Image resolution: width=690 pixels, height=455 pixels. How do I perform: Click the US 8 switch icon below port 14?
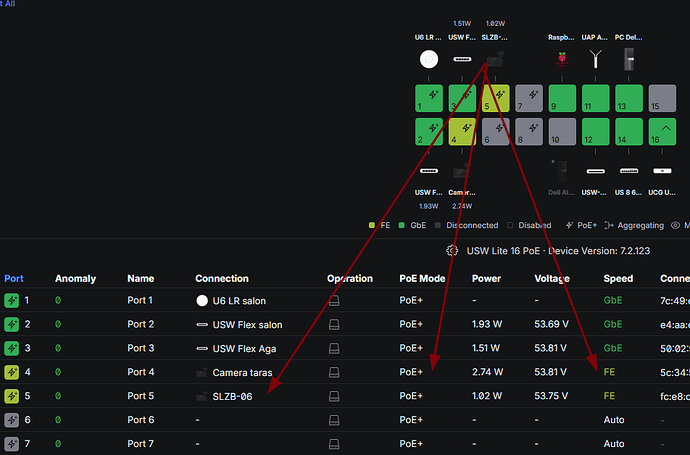[630, 171]
